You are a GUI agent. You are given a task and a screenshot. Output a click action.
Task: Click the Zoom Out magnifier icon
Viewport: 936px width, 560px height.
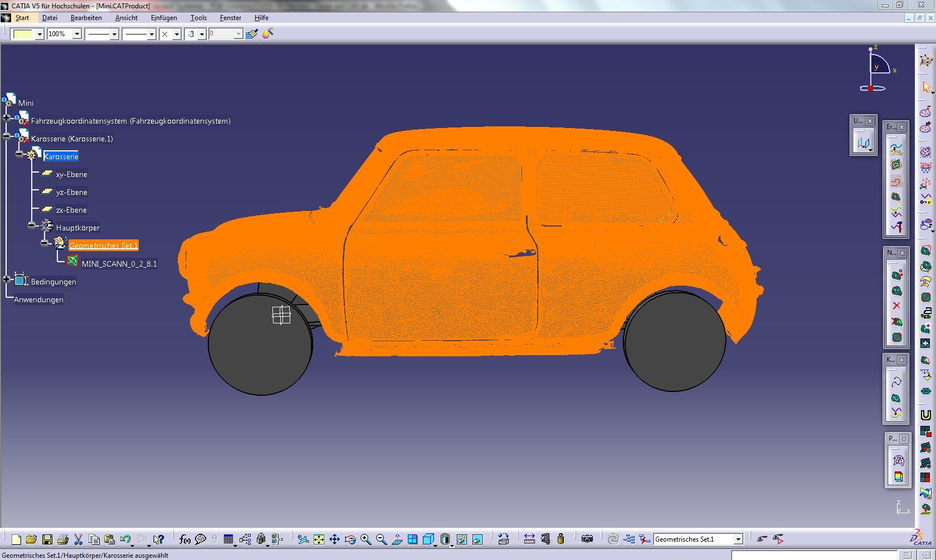coord(381,539)
